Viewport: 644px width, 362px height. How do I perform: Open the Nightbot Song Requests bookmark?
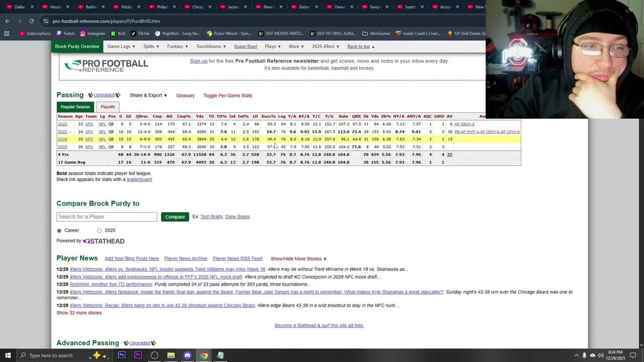[x=178, y=34]
